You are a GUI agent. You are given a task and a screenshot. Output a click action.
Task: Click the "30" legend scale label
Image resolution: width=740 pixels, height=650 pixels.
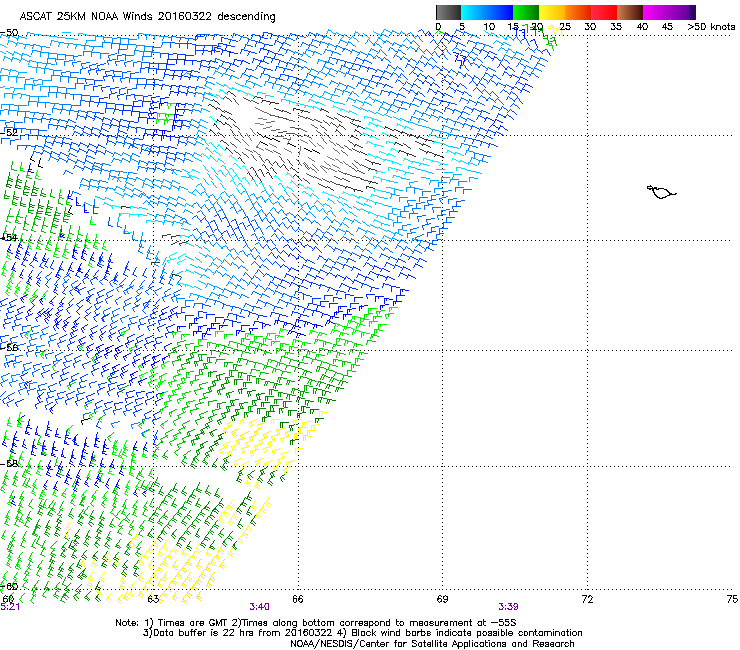point(590,26)
